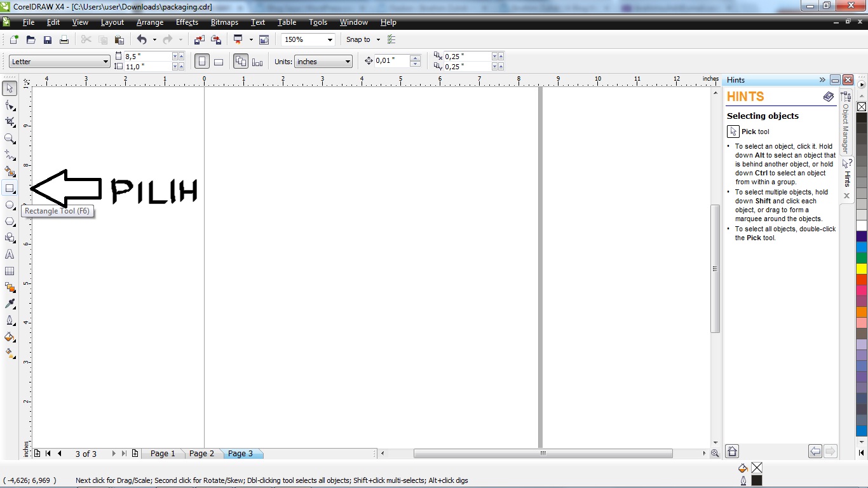Click the Undo arrow icon
This screenshot has width=868, height=488.
[x=142, y=39]
